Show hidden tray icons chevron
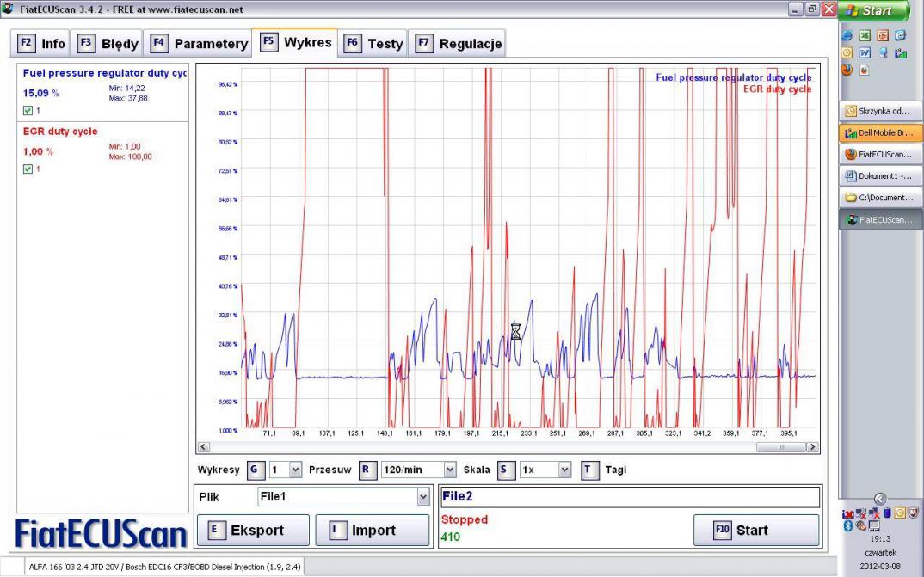This screenshot has width=924, height=577. (880, 499)
